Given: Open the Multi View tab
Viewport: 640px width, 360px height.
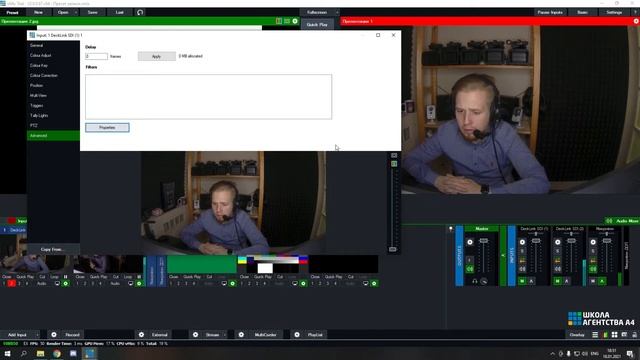Looking at the screenshot, I should coord(53,96).
